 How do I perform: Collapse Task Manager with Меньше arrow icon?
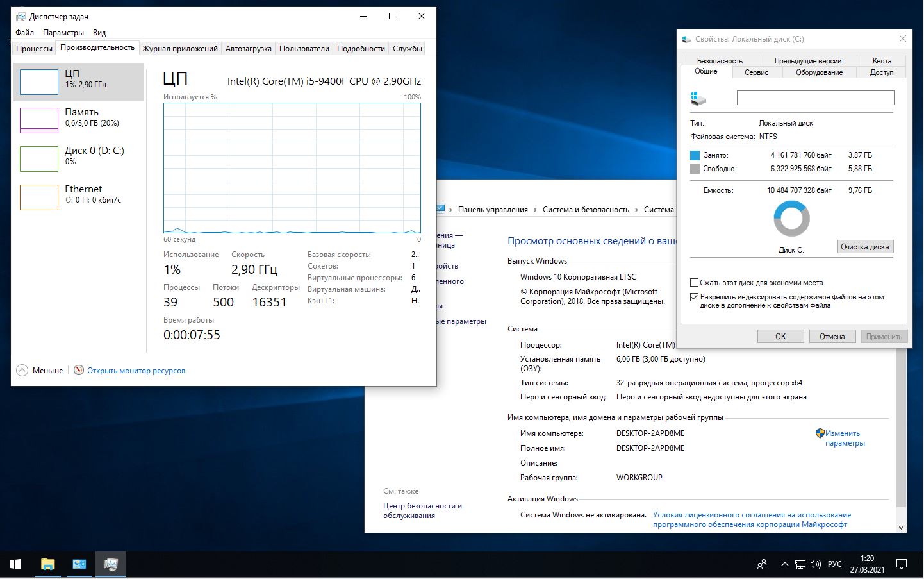click(22, 370)
